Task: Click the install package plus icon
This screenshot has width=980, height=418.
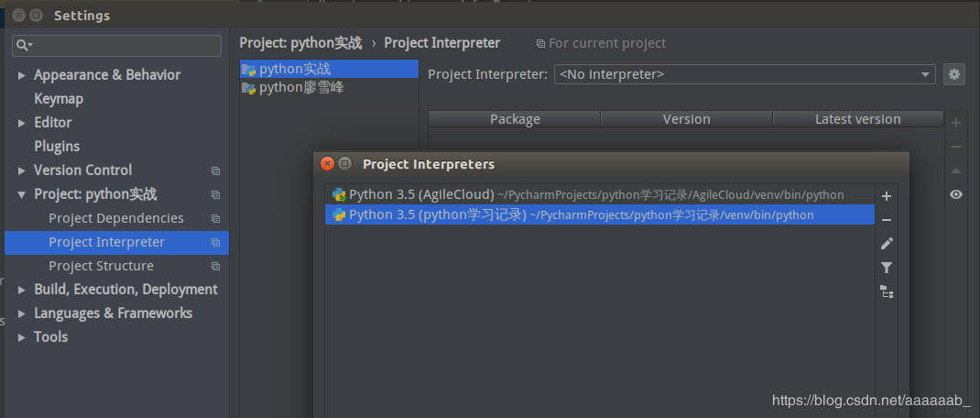Action: click(x=956, y=123)
